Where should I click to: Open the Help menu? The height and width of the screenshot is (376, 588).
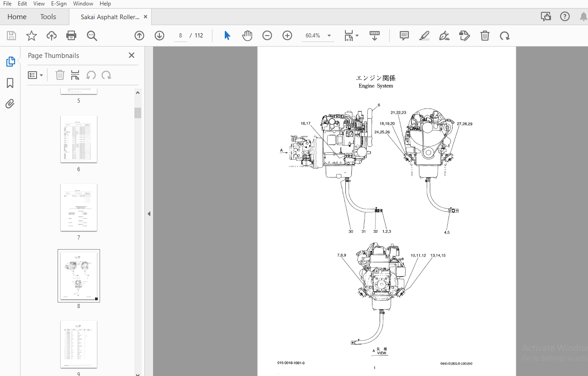pos(105,4)
